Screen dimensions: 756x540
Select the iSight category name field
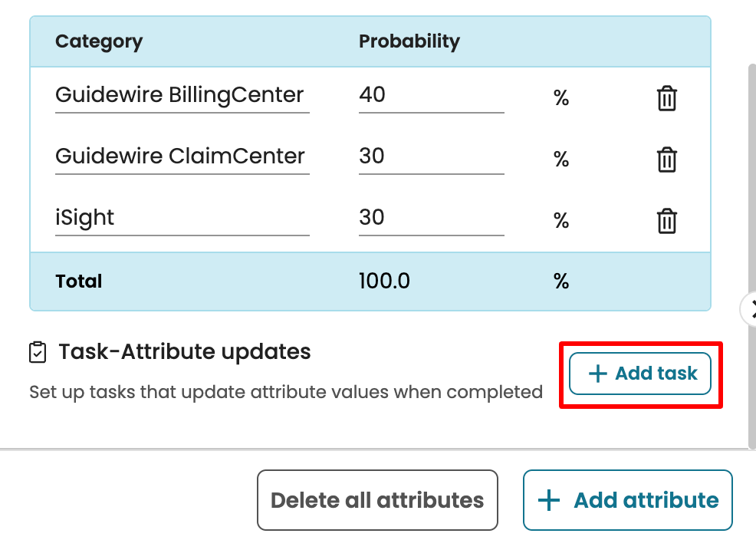[x=182, y=219]
